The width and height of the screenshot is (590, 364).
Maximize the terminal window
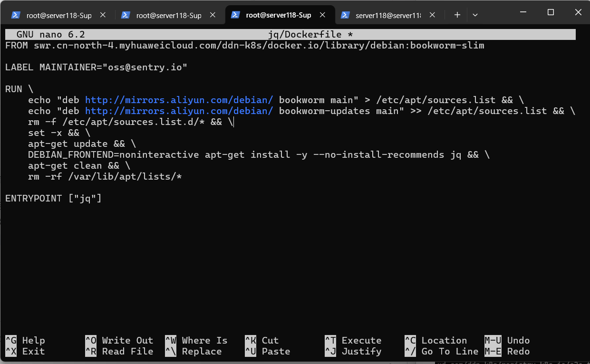point(551,13)
